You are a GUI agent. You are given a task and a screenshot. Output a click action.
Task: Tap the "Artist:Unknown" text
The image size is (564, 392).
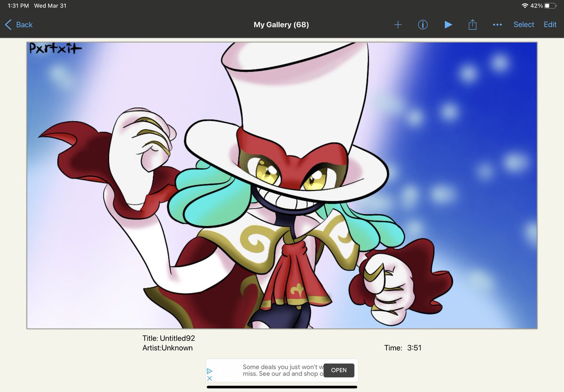coord(167,348)
